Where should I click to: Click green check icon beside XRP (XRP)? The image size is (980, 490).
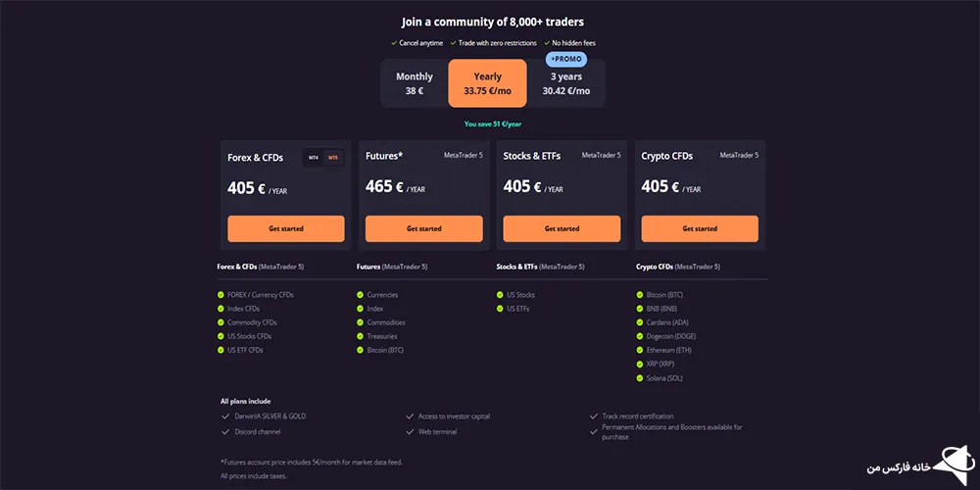pos(640,364)
